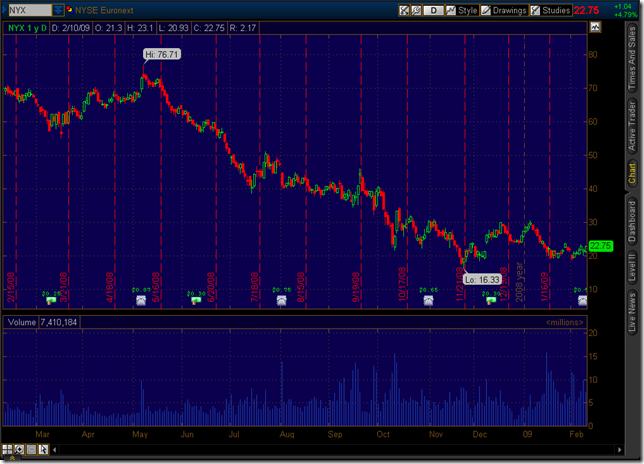Click the Hi: 76.71 price bubble

(162, 54)
